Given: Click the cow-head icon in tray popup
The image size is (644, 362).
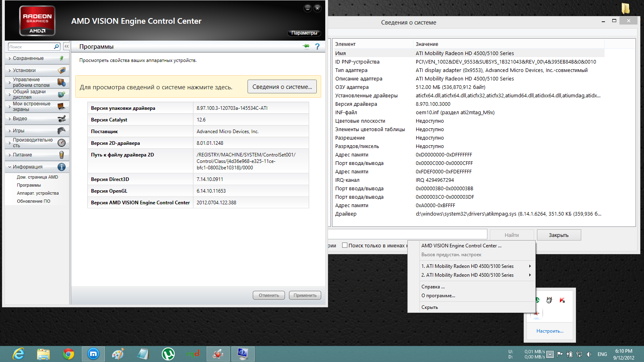Looking at the screenshot, I should point(549,300).
